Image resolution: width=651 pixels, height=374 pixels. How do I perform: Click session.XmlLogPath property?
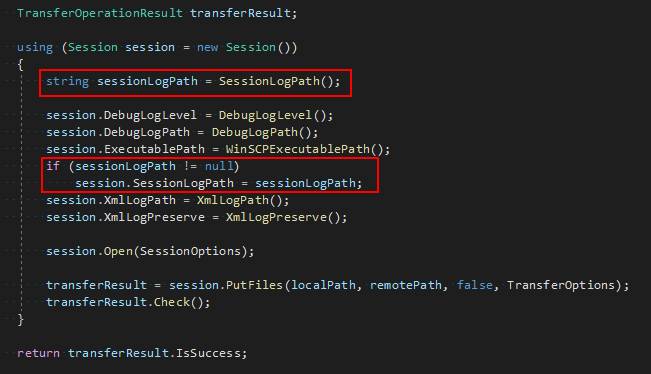pos(111,200)
